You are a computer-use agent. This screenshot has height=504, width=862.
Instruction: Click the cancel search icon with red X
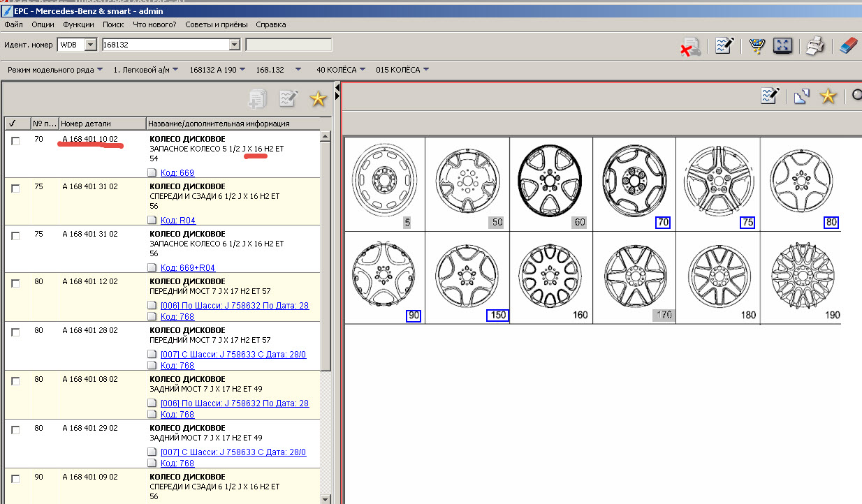pos(691,47)
